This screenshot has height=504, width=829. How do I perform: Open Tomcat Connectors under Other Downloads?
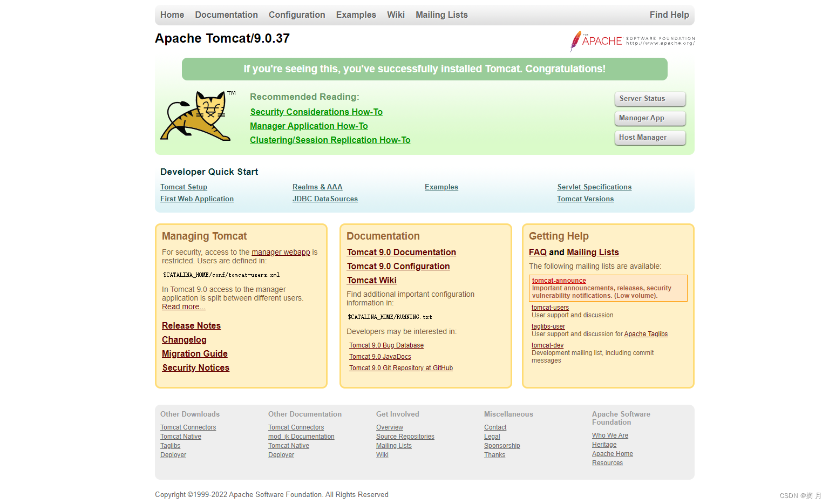click(188, 427)
